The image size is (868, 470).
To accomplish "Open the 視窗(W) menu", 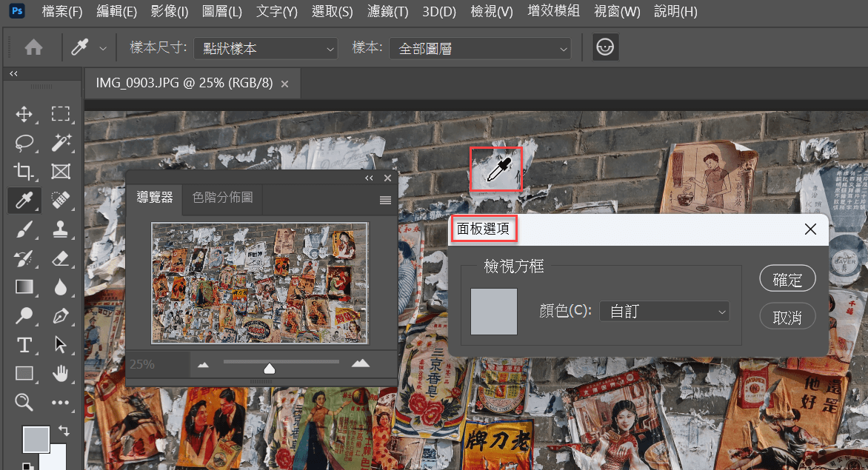I will 617,11.
